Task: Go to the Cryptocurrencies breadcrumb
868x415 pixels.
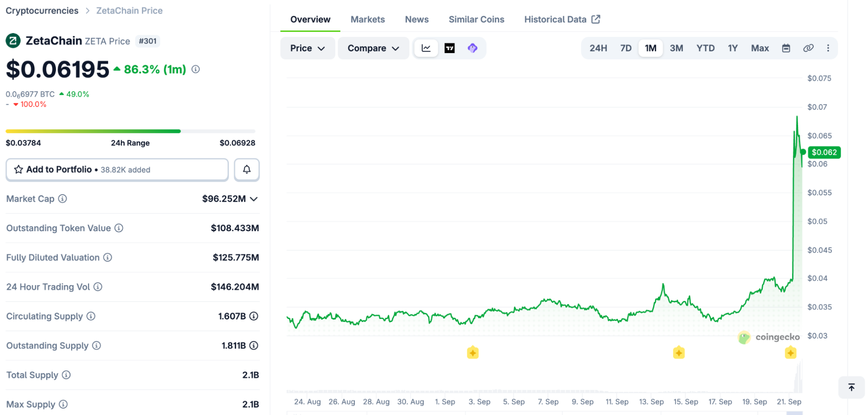Action: pyautogui.click(x=42, y=10)
